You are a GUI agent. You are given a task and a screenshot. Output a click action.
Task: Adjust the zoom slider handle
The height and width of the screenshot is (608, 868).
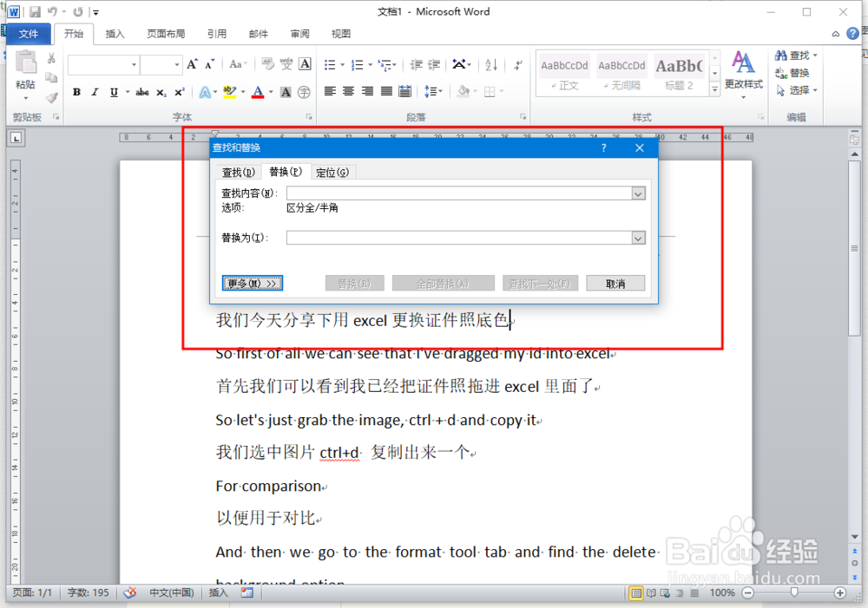pyautogui.click(x=794, y=592)
